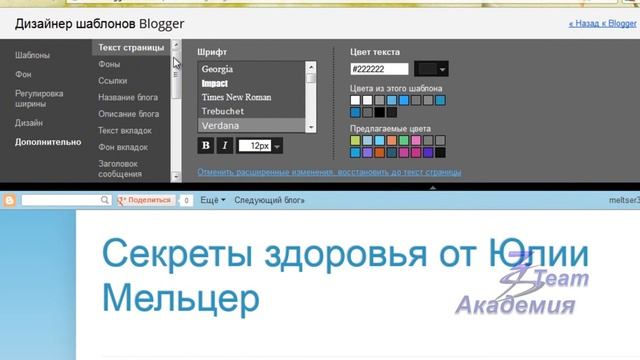
Task: Pick the green suggested color swatch
Action: click(x=404, y=140)
